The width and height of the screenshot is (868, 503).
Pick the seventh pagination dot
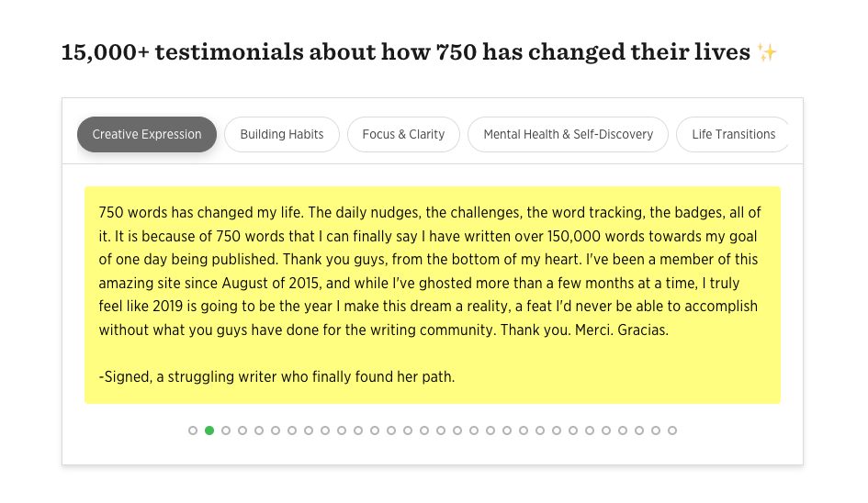(292, 430)
